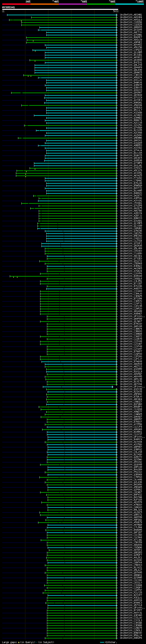146x644 pixels.
Task: Click the cyan ~100% legend color segment
Action: [130, 4]
